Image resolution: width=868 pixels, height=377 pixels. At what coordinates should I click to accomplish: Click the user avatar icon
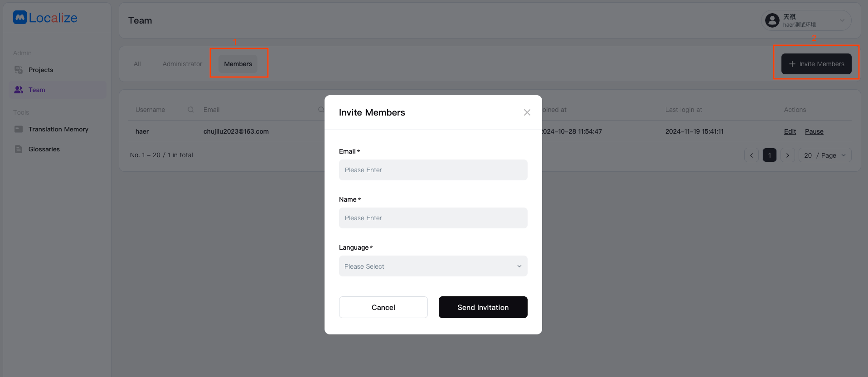click(772, 20)
